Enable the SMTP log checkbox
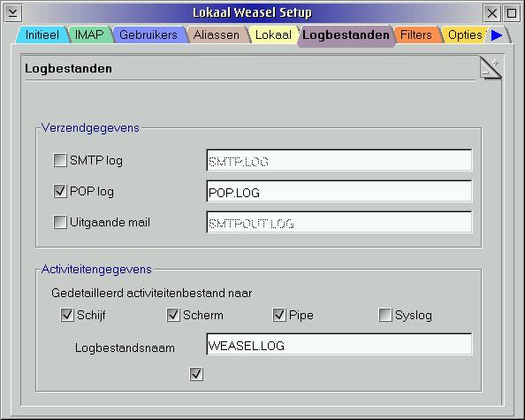525x420 pixels. coord(60,160)
